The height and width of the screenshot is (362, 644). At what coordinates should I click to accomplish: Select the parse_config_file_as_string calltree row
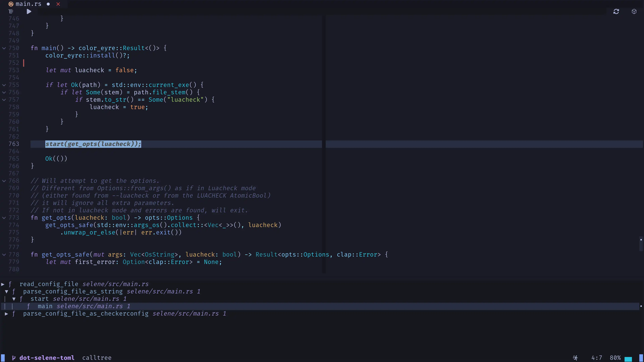coord(320,292)
